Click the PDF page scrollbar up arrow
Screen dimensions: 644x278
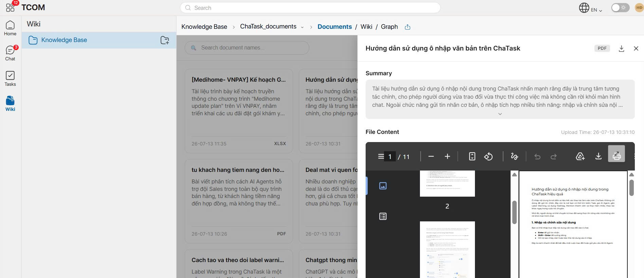631,175
